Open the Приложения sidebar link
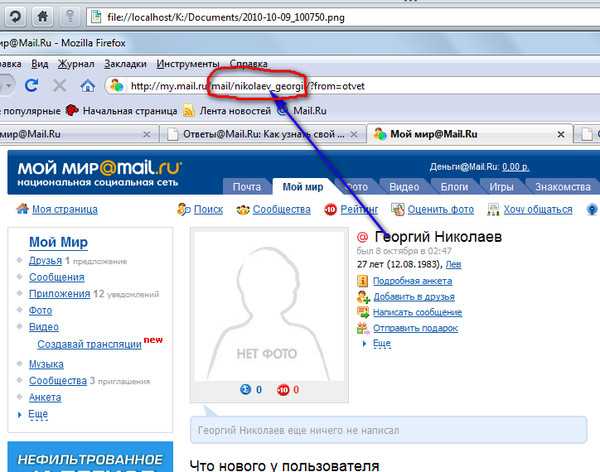The image size is (600, 472). coord(59,294)
